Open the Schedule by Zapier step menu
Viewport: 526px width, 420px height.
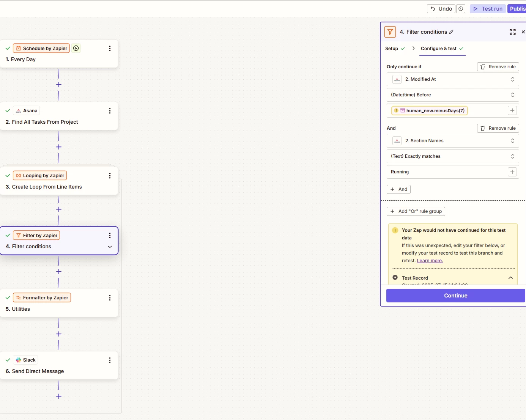[110, 49]
